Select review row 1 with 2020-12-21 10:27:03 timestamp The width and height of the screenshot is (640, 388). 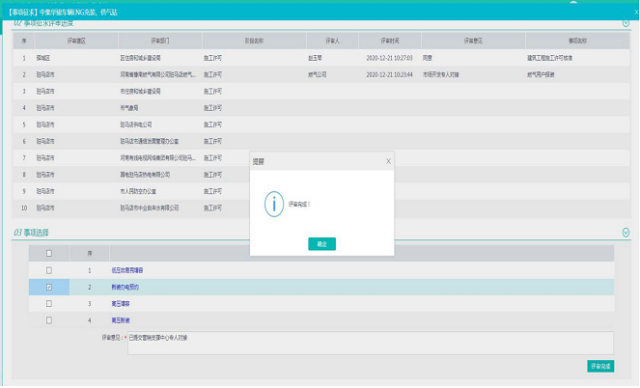(321, 58)
